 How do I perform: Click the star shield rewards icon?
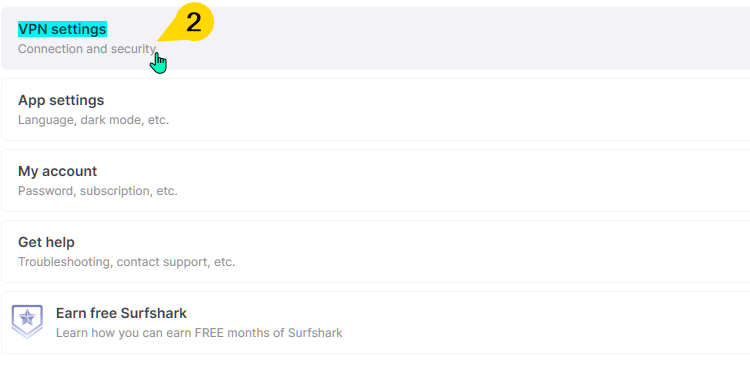27,321
